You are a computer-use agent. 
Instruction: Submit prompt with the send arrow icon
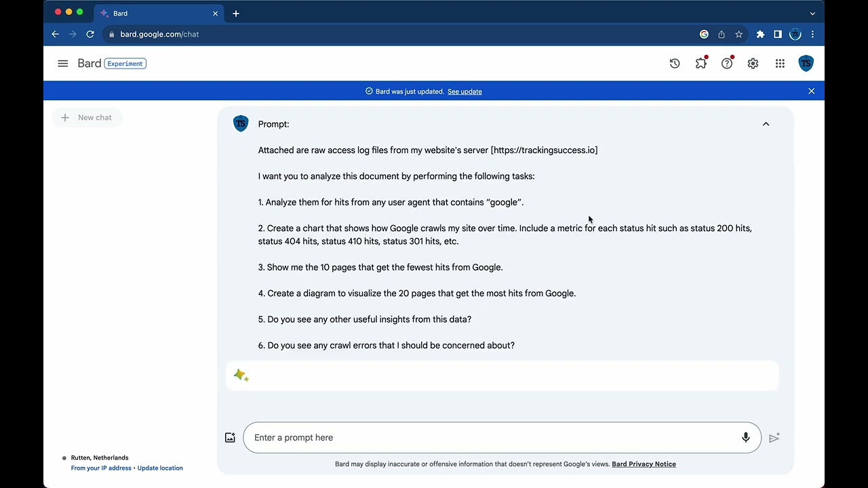tap(774, 438)
